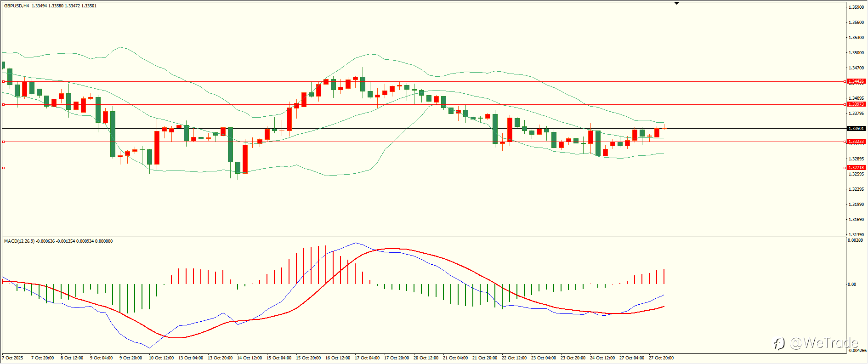Image resolution: width=868 pixels, height=364 pixels.
Task: Click the 14 Oct 12:00 time label
Action: pos(250,358)
